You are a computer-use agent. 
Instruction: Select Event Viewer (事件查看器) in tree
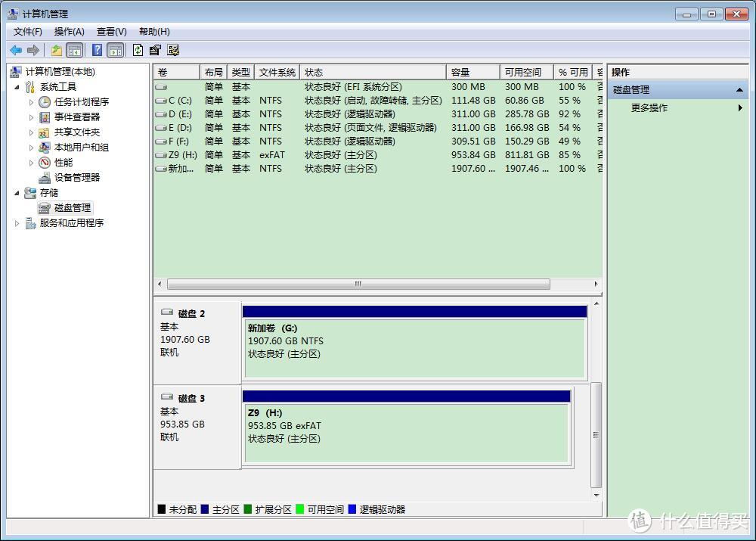77,117
